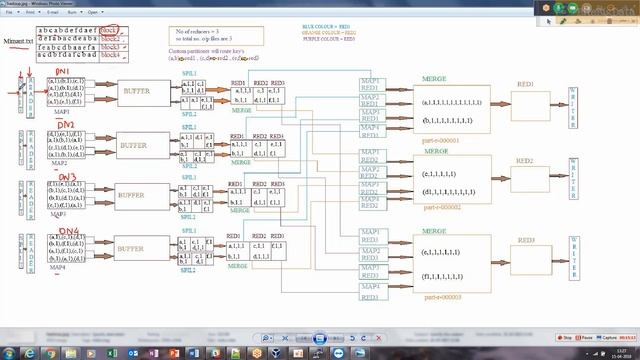Select the green pen annotation tool

[563, 22]
